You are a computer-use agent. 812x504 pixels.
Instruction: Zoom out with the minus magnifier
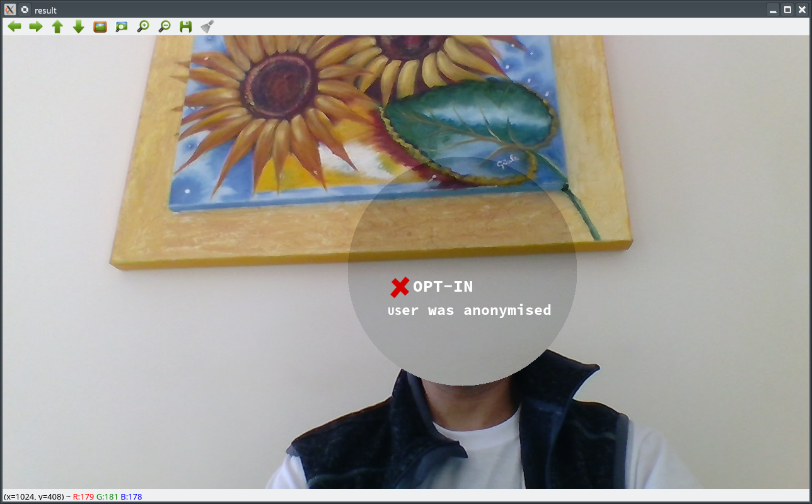165,26
